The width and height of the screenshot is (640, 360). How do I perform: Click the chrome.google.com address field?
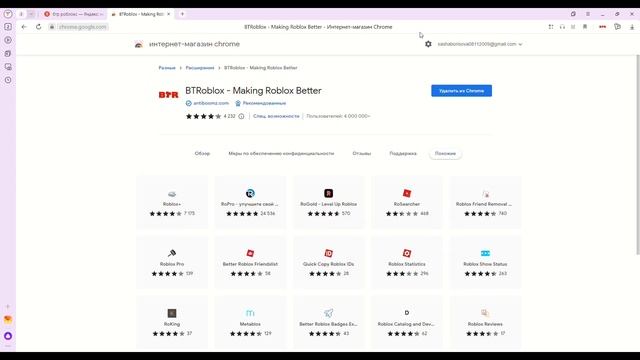tap(82, 27)
